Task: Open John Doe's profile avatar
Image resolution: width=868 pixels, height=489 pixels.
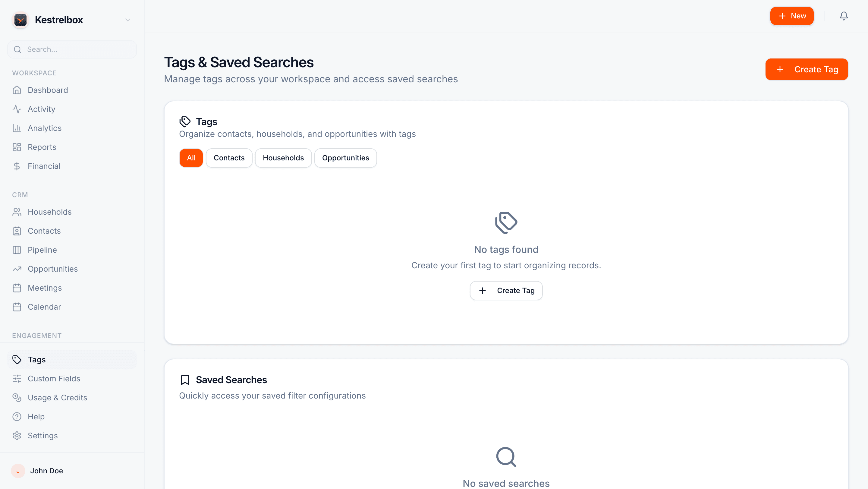Action: (x=18, y=471)
